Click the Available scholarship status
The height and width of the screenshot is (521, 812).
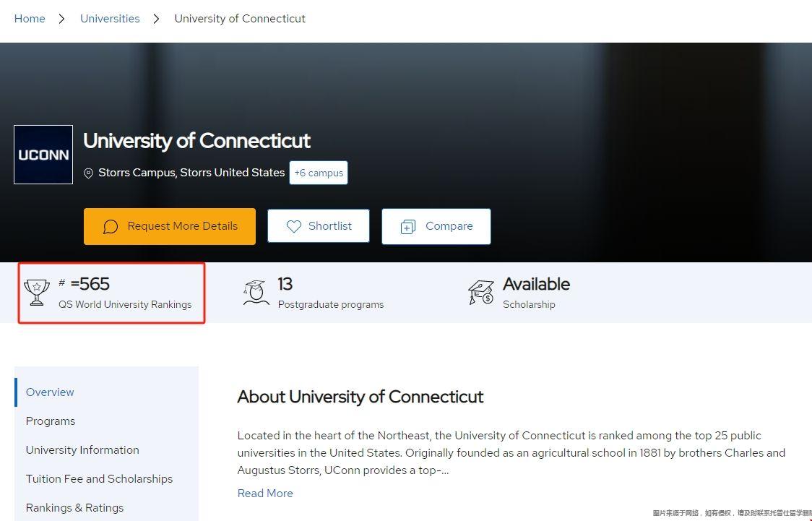(x=537, y=284)
